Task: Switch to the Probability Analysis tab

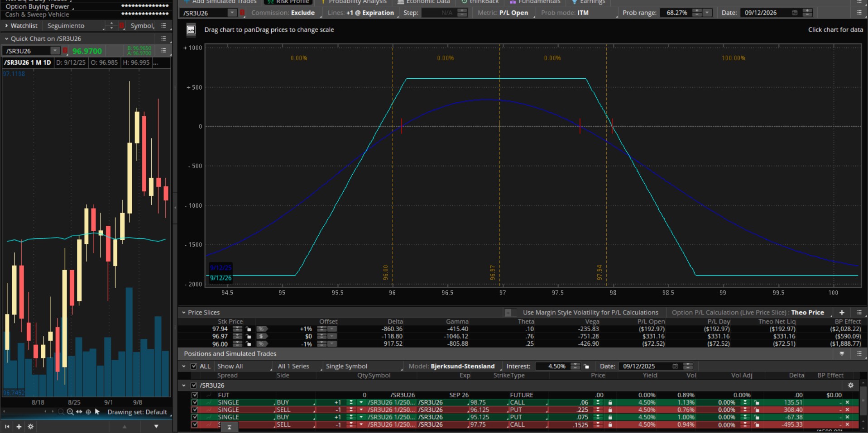Action: 357,2
